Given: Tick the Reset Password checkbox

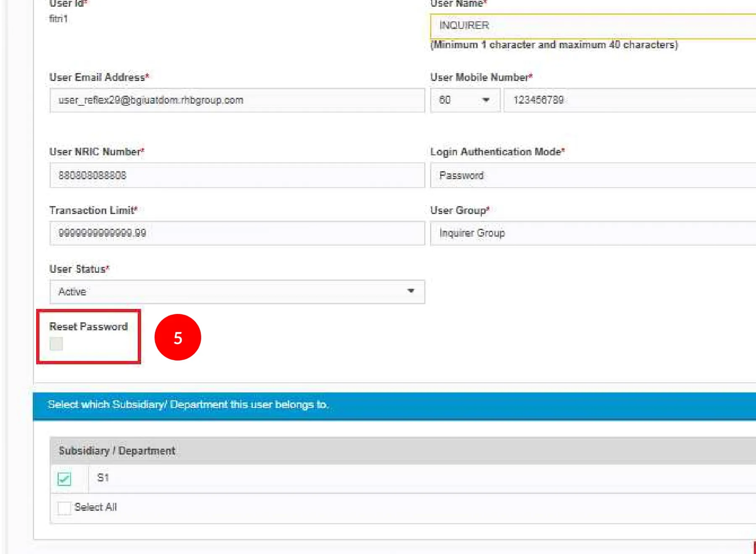Looking at the screenshot, I should point(56,344).
